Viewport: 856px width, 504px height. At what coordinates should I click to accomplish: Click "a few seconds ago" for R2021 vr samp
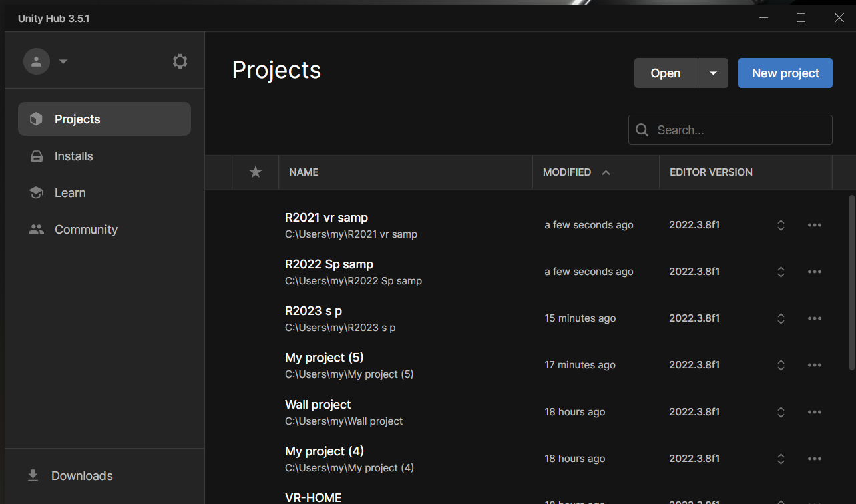pyautogui.click(x=589, y=225)
